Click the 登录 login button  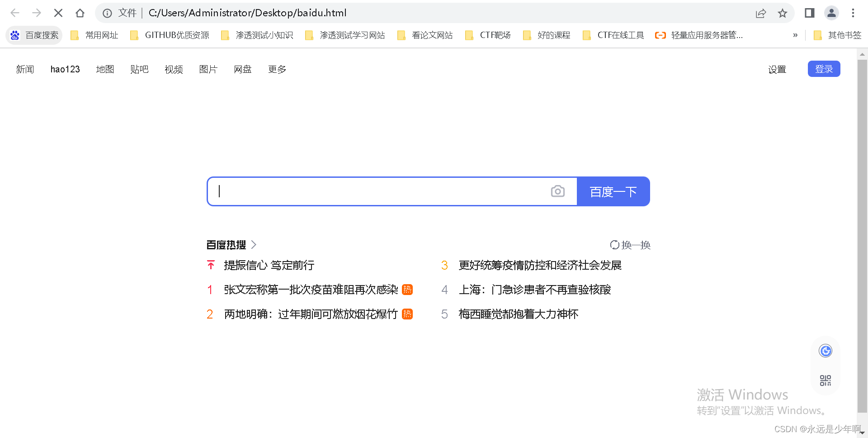pyautogui.click(x=824, y=69)
